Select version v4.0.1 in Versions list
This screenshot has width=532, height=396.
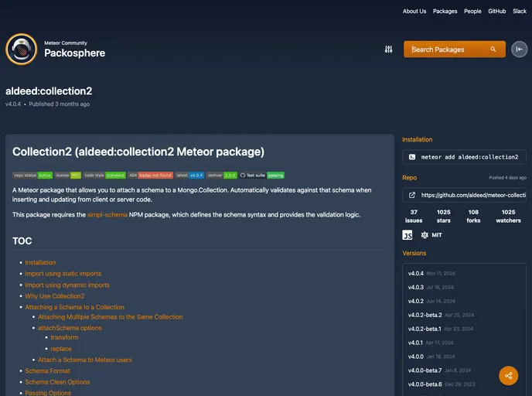(431, 343)
